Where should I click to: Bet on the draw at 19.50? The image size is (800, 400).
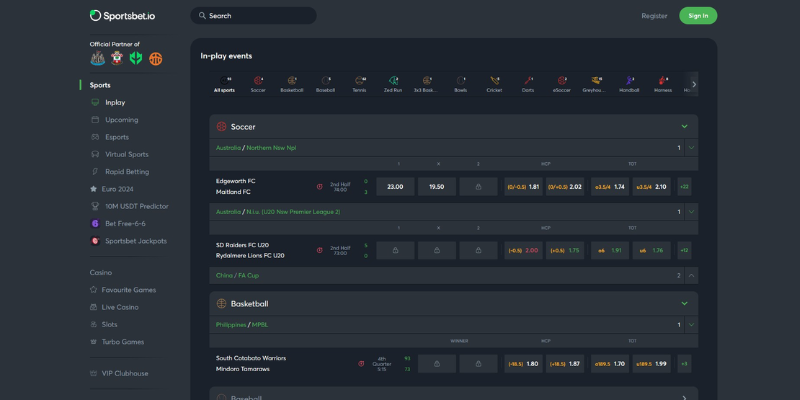(437, 187)
